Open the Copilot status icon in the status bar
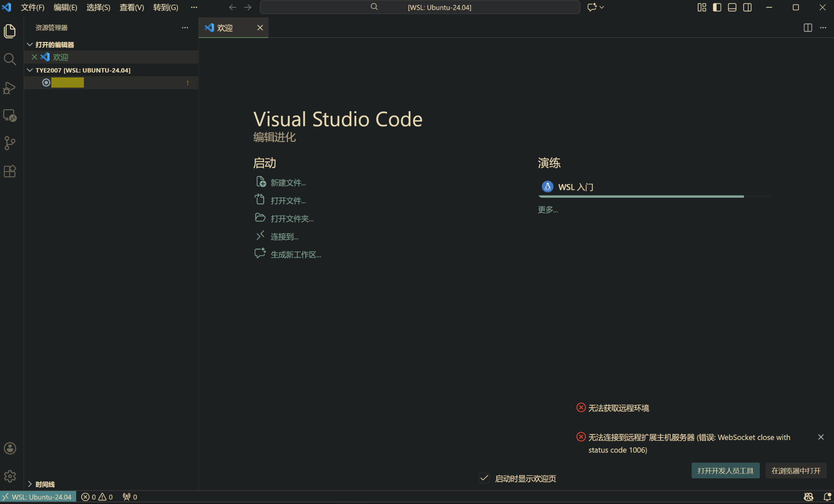This screenshot has width=834, height=504. (x=808, y=497)
